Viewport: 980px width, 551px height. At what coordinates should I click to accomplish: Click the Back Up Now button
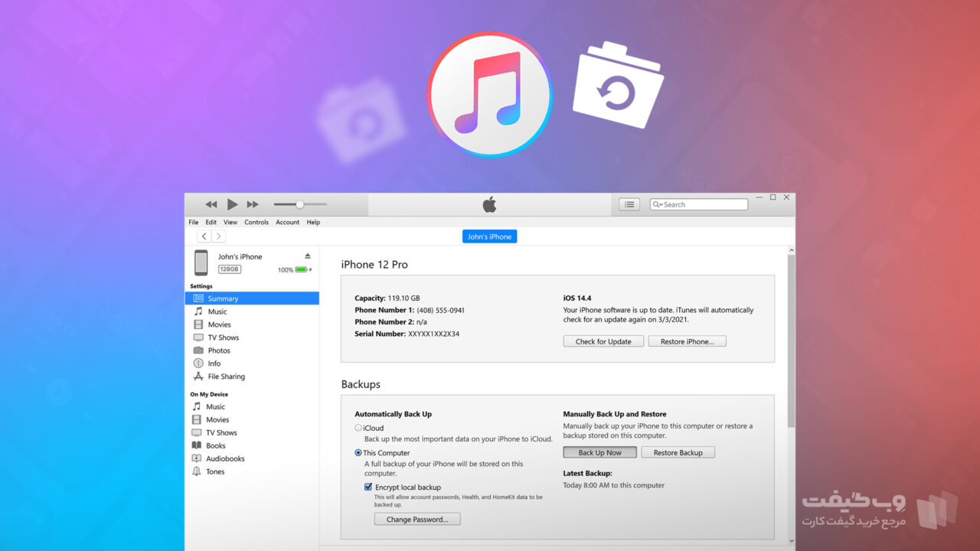599,452
